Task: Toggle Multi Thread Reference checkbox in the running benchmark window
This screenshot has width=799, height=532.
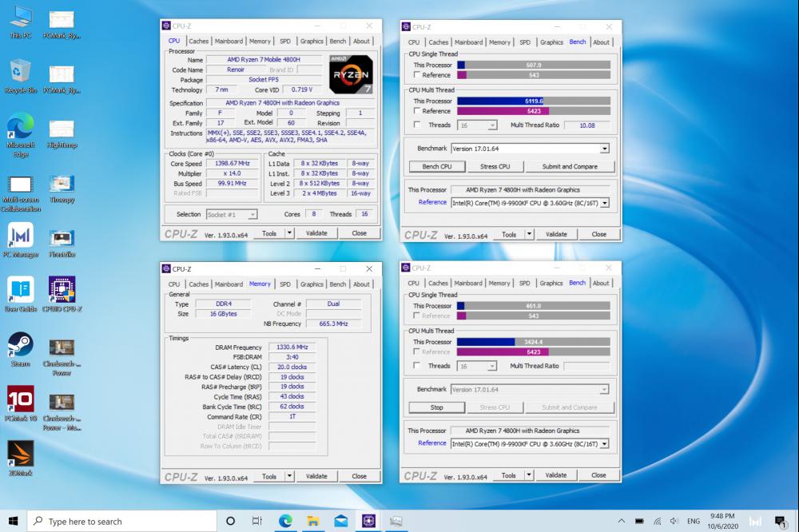Action: (x=417, y=351)
